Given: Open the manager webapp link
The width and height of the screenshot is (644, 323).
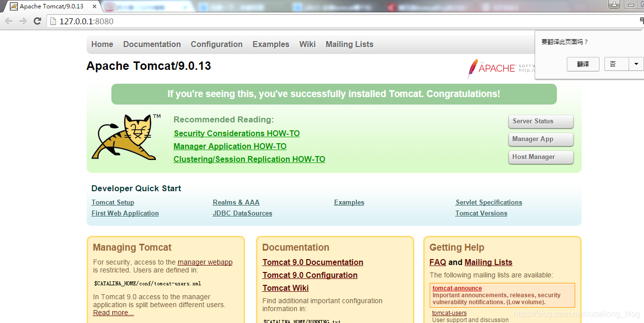Looking at the screenshot, I should [205, 262].
